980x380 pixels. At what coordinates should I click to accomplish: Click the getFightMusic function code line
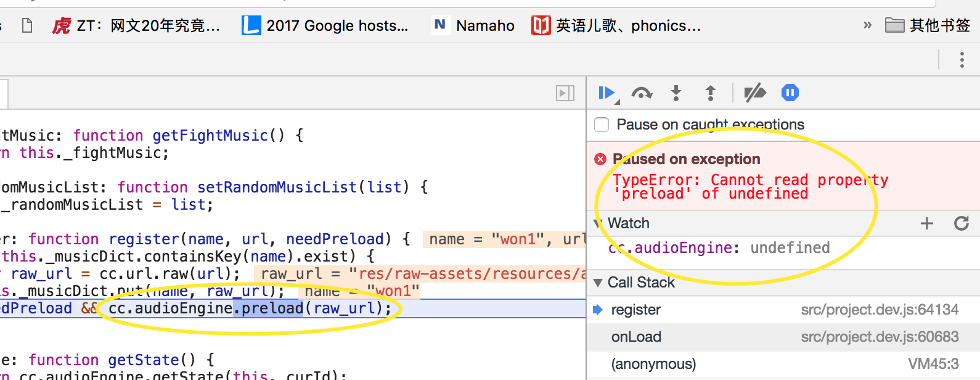(x=152, y=136)
